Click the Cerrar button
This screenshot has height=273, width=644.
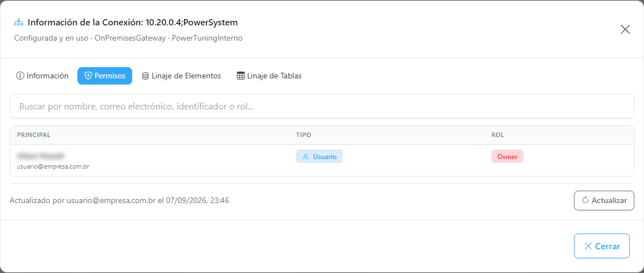pos(602,246)
